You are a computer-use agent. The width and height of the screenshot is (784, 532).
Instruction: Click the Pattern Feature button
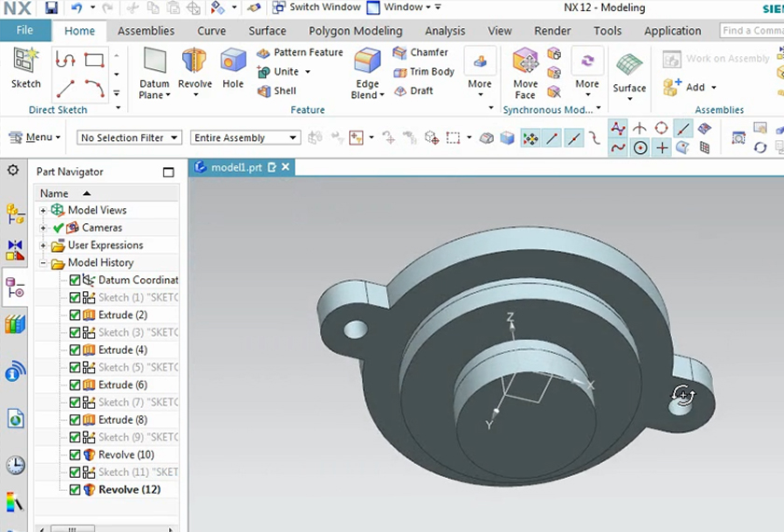(x=300, y=52)
